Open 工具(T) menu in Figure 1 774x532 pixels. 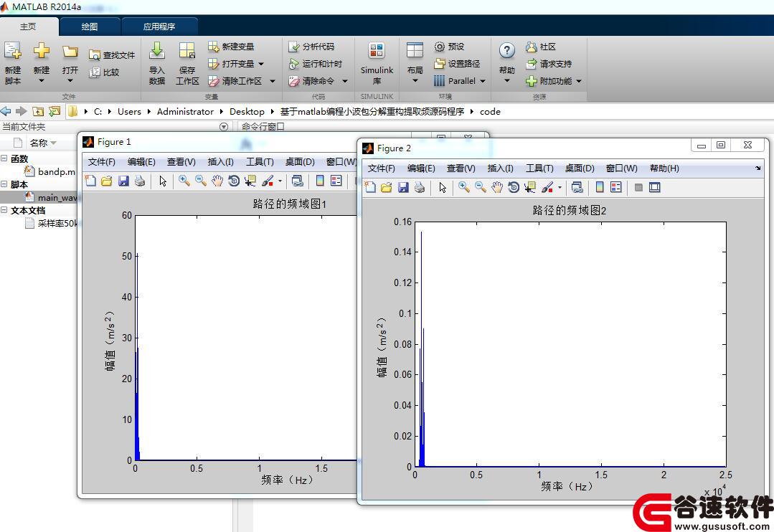260,162
